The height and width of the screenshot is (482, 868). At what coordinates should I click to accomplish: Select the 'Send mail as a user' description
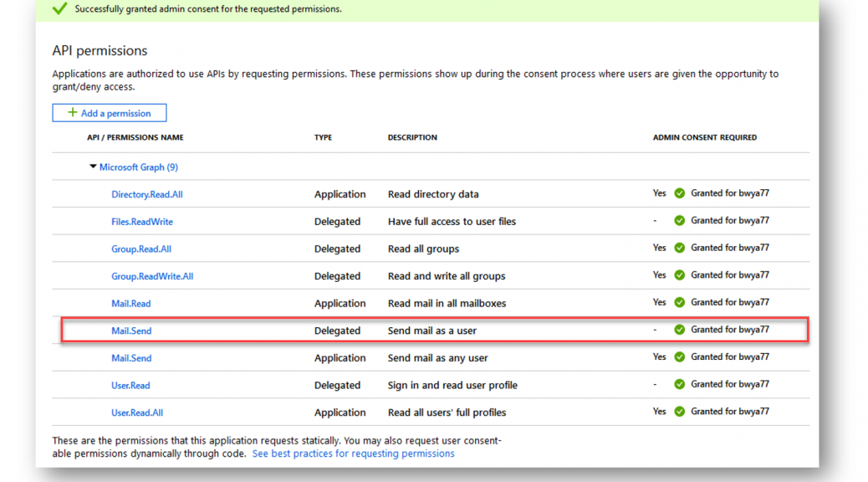coord(432,331)
